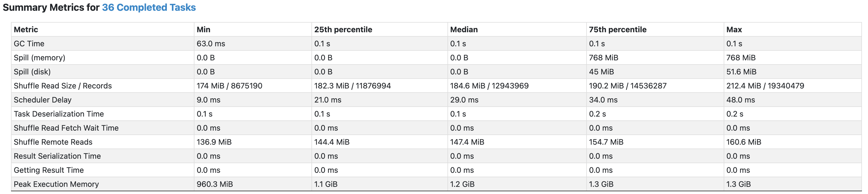Screen dimensions: 868x194
Task: Click the Scheduler Delay row label
Action: (42, 100)
